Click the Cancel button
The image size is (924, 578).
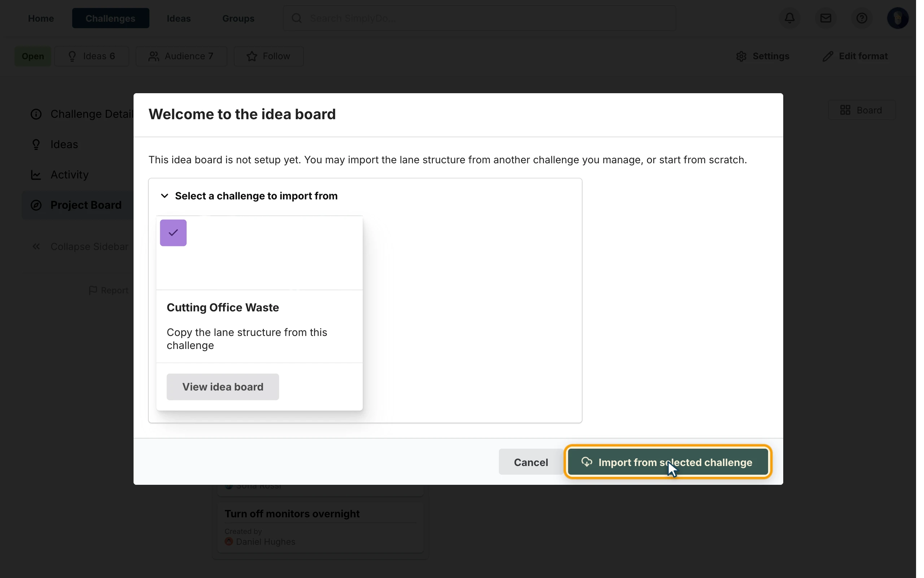pyautogui.click(x=531, y=462)
